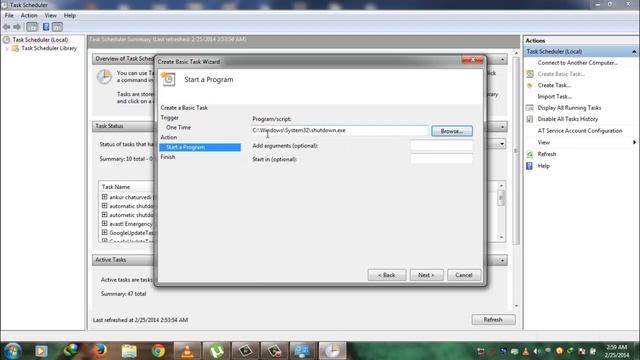This screenshot has height=360, width=640.
Task: Click Disable All Tasks History icon
Action: pos(530,119)
